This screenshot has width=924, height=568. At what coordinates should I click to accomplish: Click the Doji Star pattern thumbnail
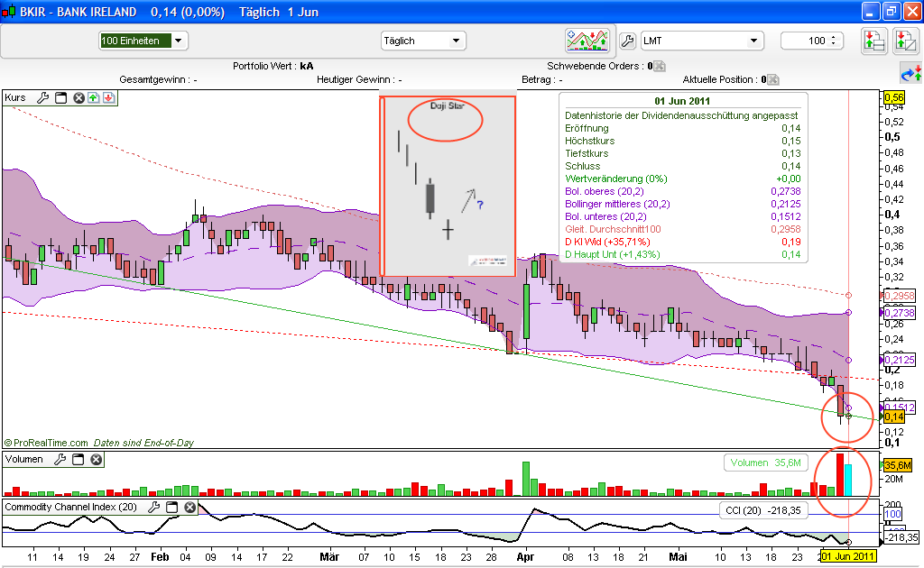point(448,186)
